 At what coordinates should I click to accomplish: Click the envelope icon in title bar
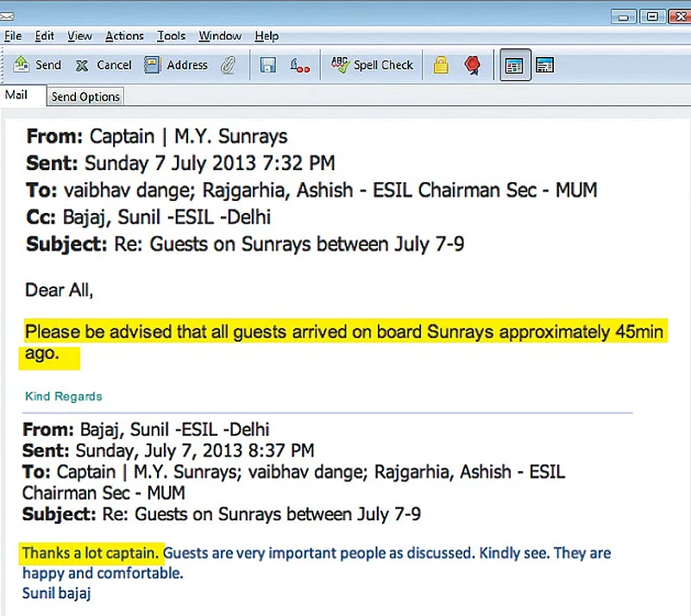(x=7, y=16)
